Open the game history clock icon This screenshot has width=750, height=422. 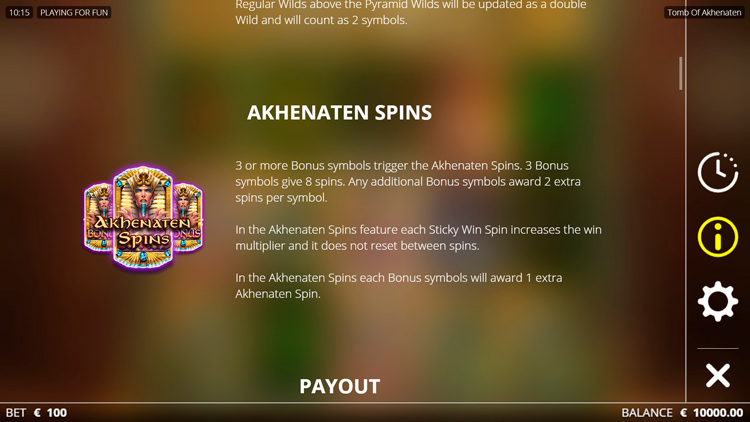717,172
